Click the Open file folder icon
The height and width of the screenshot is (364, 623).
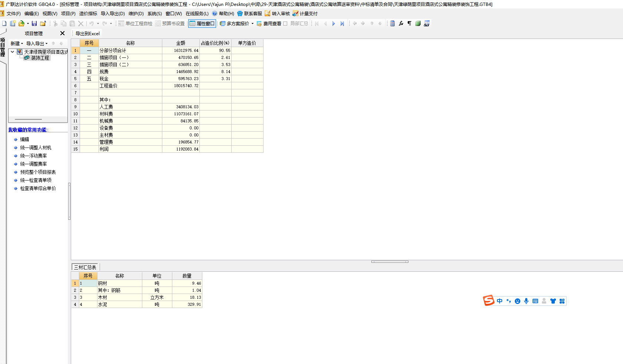[x=21, y=23]
